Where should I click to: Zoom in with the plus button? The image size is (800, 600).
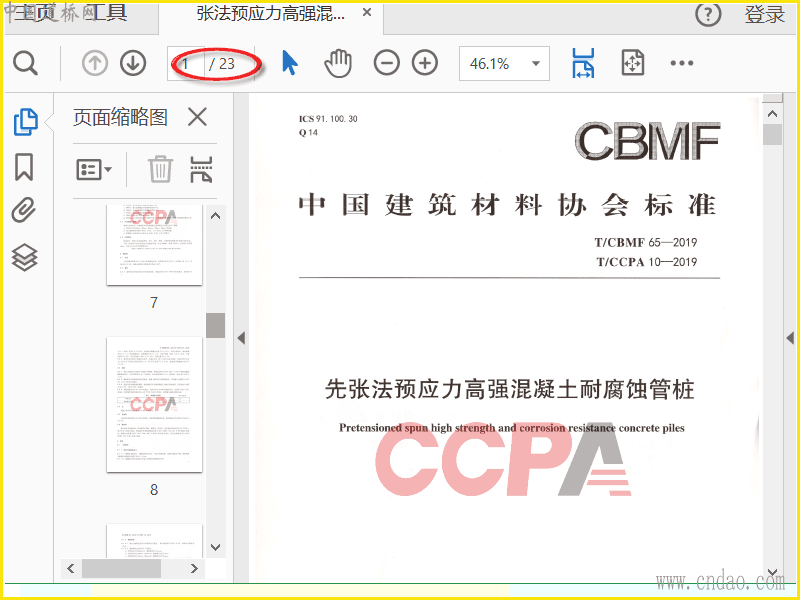point(425,64)
